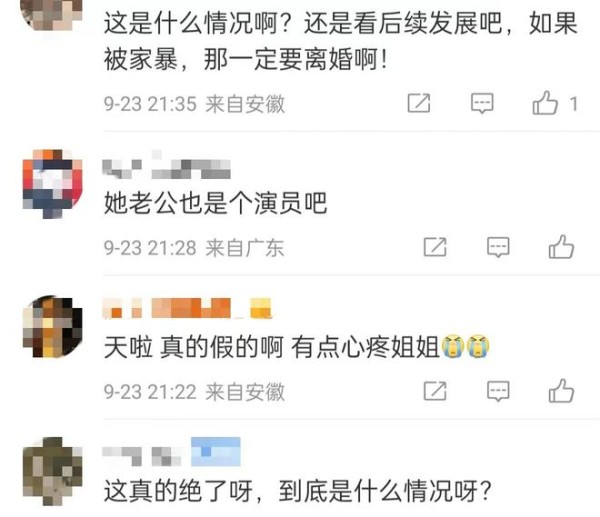Reply to the 心疼姐姐 comment
This screenshot has height=517, width=600.
coord(498,391)
